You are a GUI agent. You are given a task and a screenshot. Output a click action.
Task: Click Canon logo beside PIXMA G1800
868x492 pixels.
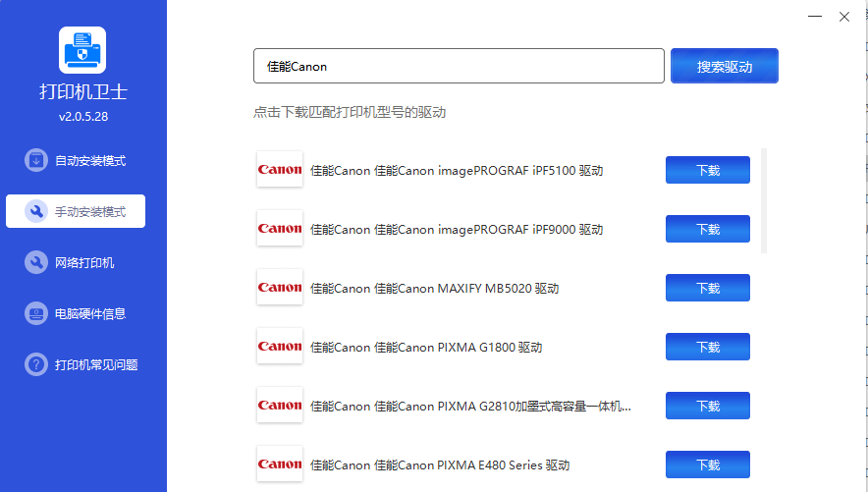point(280,347)
